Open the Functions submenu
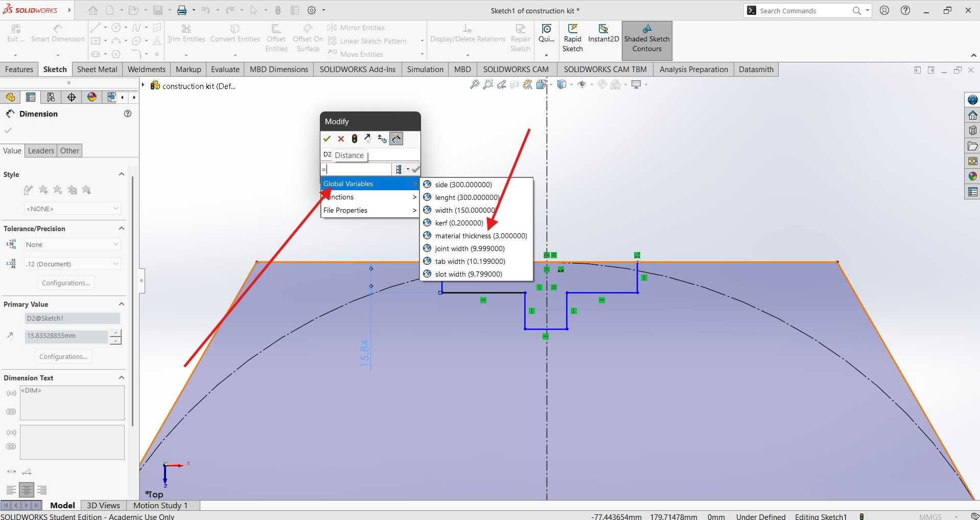The width and height of the screenshot is (980, 520). [x=370, y=197]
